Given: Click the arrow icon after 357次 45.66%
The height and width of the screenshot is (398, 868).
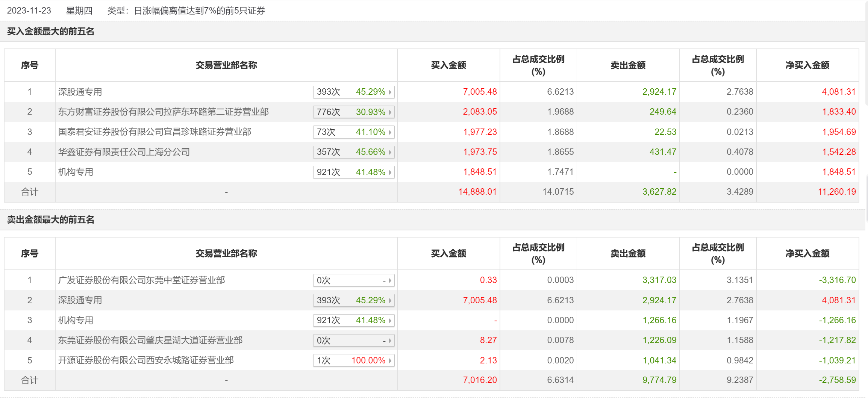Looking at the screenshot, I should pos(390,152).
